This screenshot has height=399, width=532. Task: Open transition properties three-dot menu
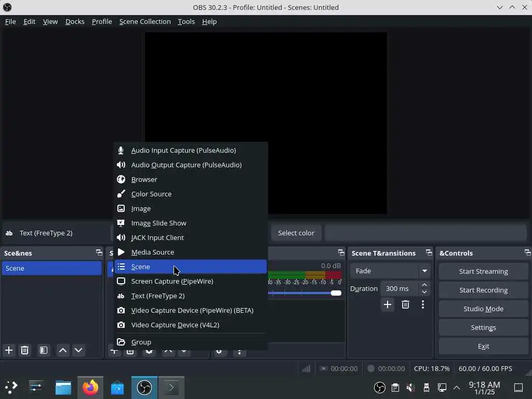tap(423, 304)
